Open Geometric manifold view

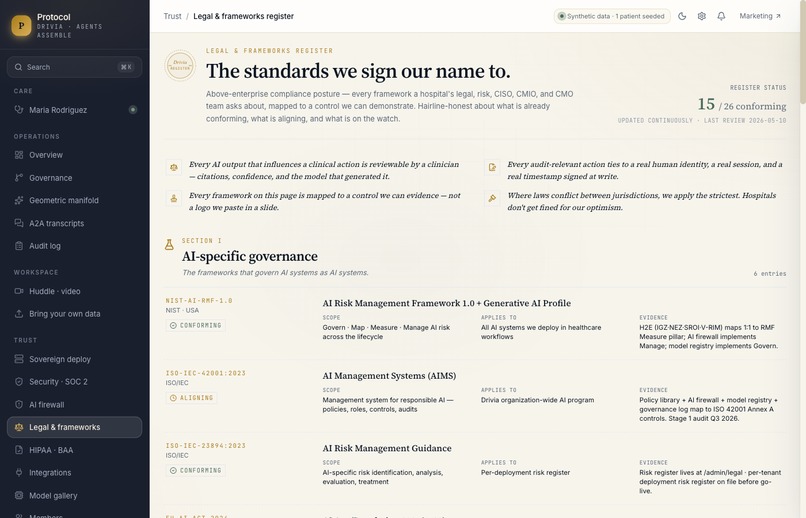pyautogui.click(x=75, y=200)
